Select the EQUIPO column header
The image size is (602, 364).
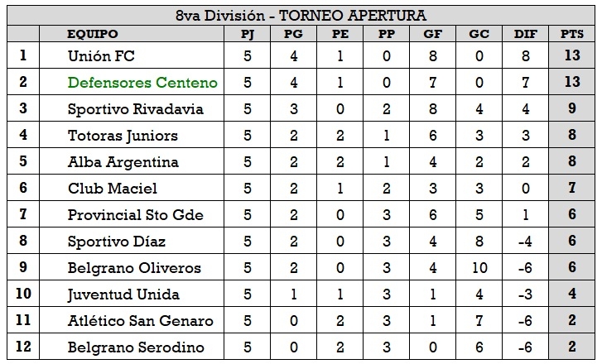click(x=93, y=34)
